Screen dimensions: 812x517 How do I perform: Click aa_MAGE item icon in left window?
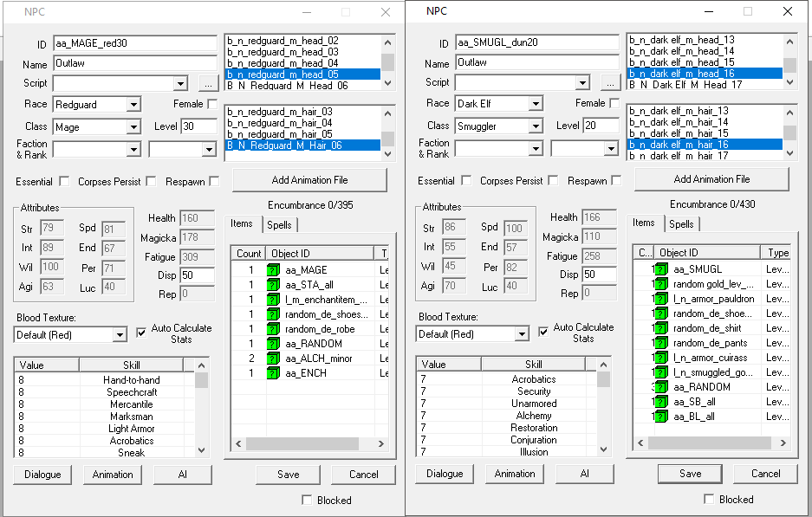click(x=273, y=270)
